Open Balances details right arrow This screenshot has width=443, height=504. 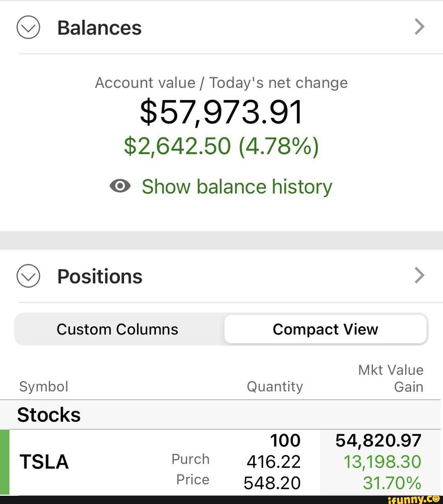click(x=419, y=27)
